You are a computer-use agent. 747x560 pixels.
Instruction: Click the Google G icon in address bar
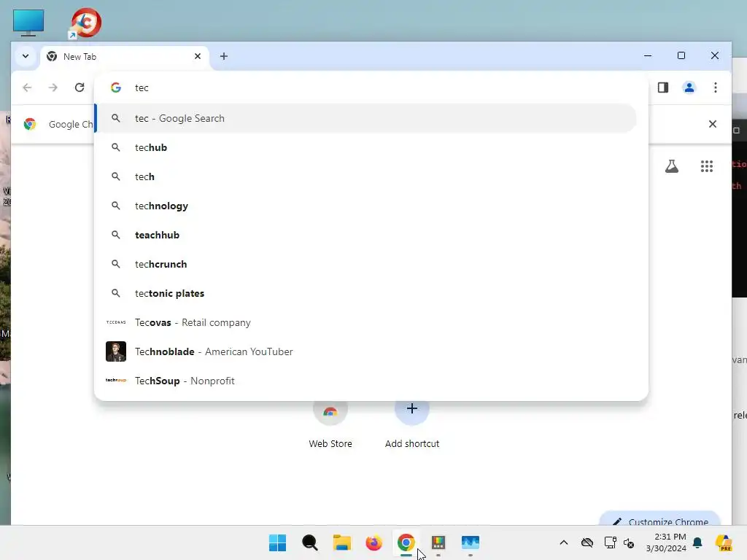[116, 87]
